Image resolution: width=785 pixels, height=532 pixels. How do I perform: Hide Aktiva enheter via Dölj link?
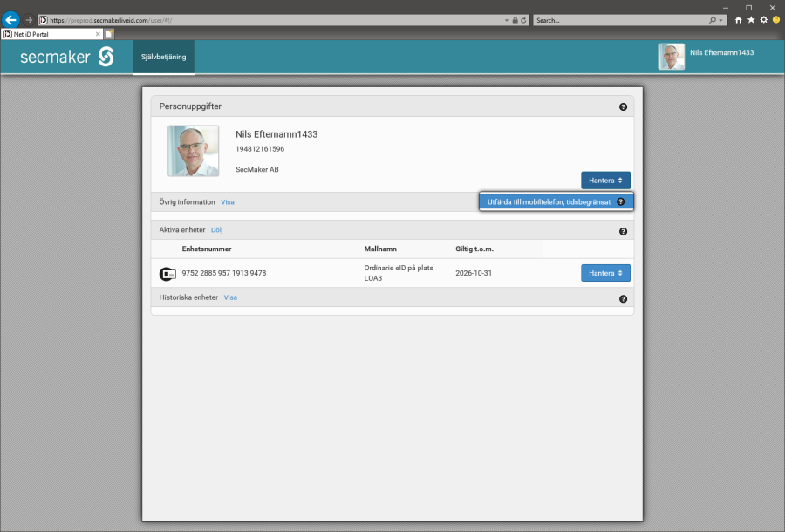tap(217, 230)
